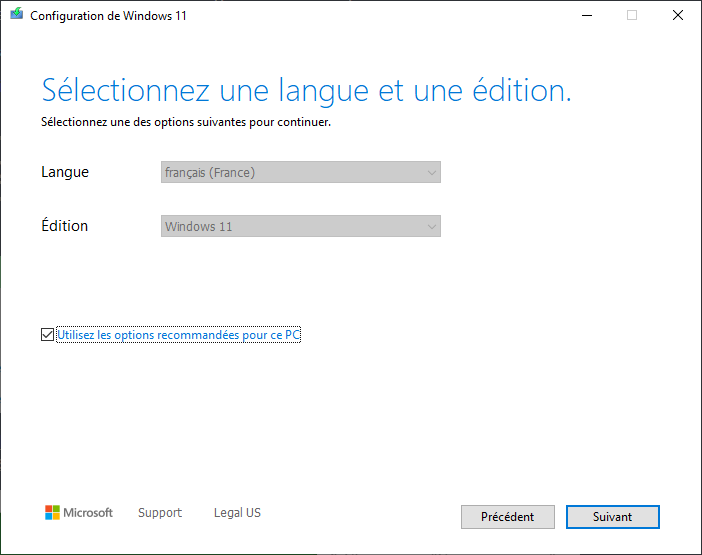Open the Legal US link

(x=237, y=513)
